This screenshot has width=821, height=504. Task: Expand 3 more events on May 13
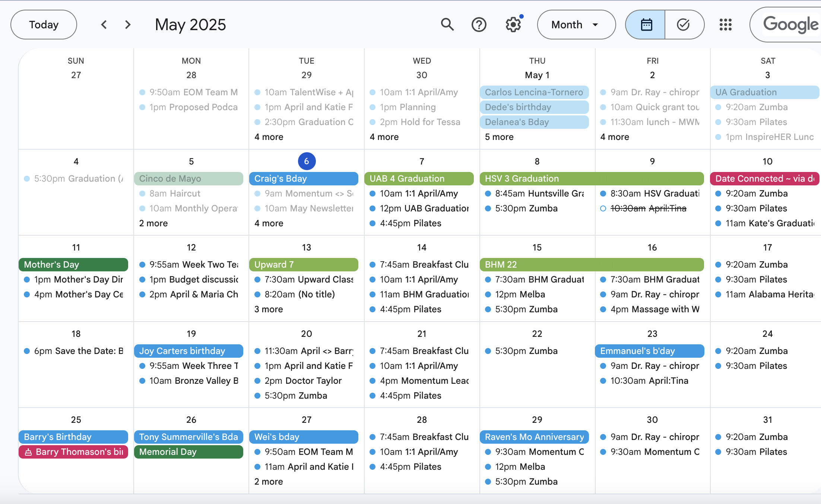(269, 309)
